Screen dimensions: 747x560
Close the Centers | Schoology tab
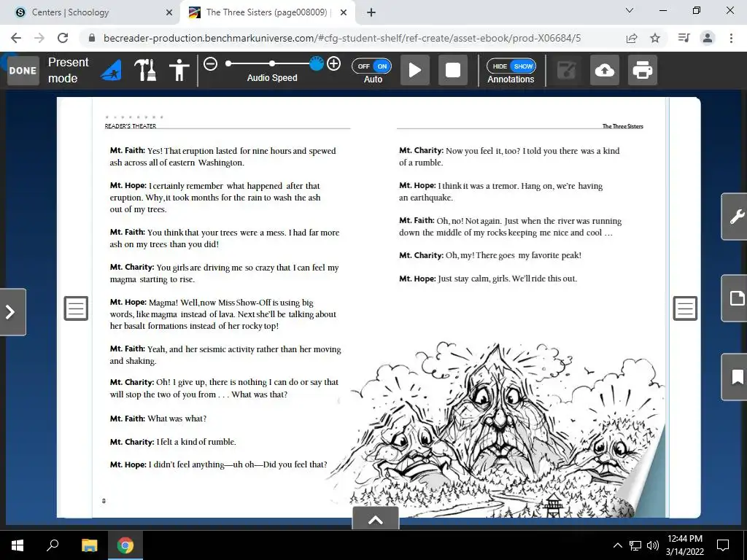(x=169, y=12)
